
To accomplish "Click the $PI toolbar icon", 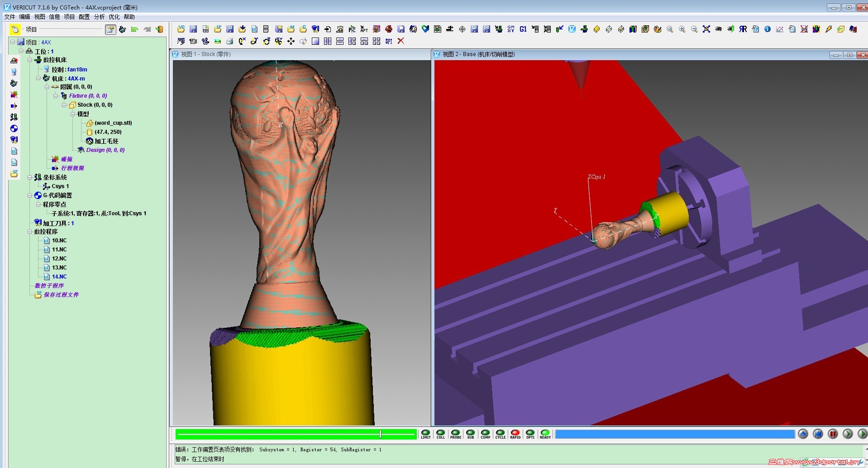I will coord(389,41).
